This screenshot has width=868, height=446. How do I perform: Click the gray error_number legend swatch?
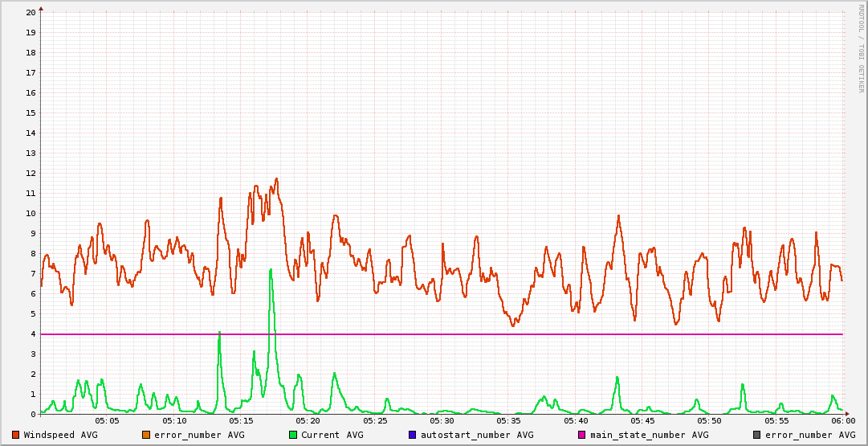click(757, 435)
